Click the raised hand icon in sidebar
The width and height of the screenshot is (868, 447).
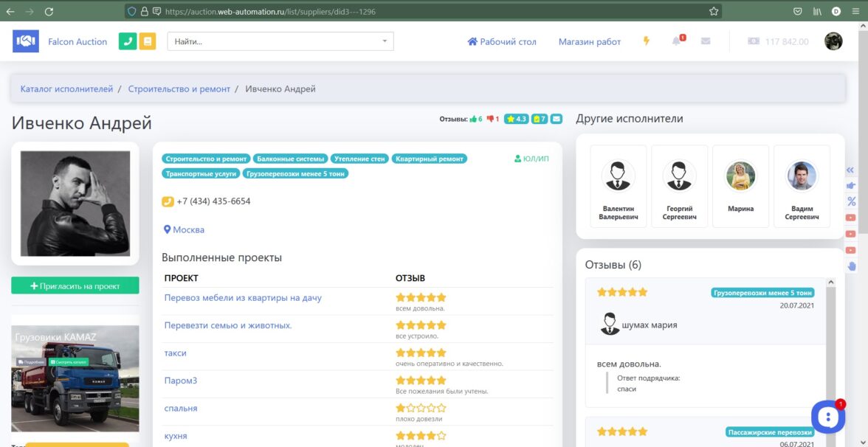[x=851, y=266]
